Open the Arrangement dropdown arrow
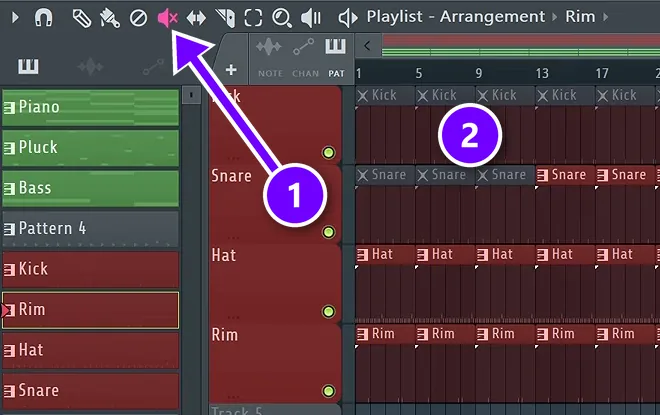660x415 pixels. [554, 17]
